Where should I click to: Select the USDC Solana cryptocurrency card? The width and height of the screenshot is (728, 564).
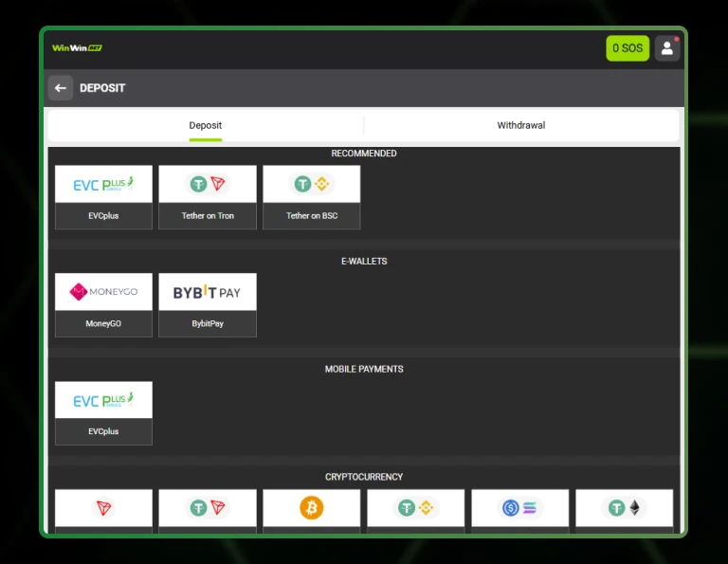pos(520,511)
